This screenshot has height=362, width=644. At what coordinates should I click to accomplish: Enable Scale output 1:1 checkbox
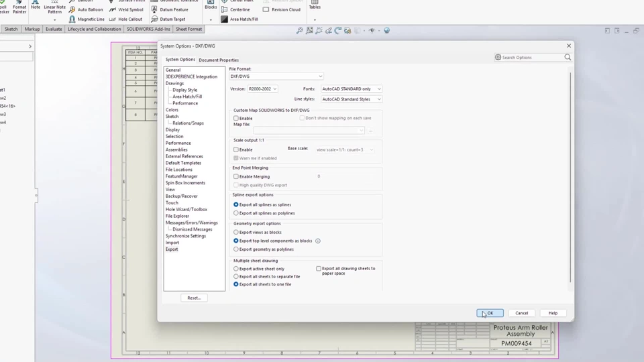click(x=235, y=149)
